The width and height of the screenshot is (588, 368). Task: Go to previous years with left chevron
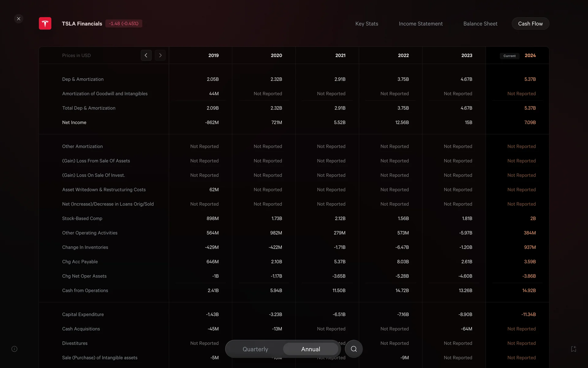click(146, 56)
